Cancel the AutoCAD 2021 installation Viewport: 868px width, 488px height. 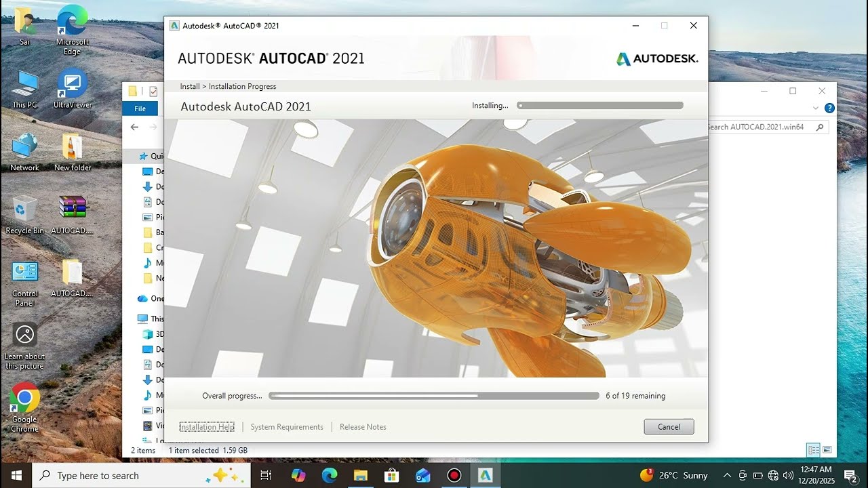tap(669, 426)
